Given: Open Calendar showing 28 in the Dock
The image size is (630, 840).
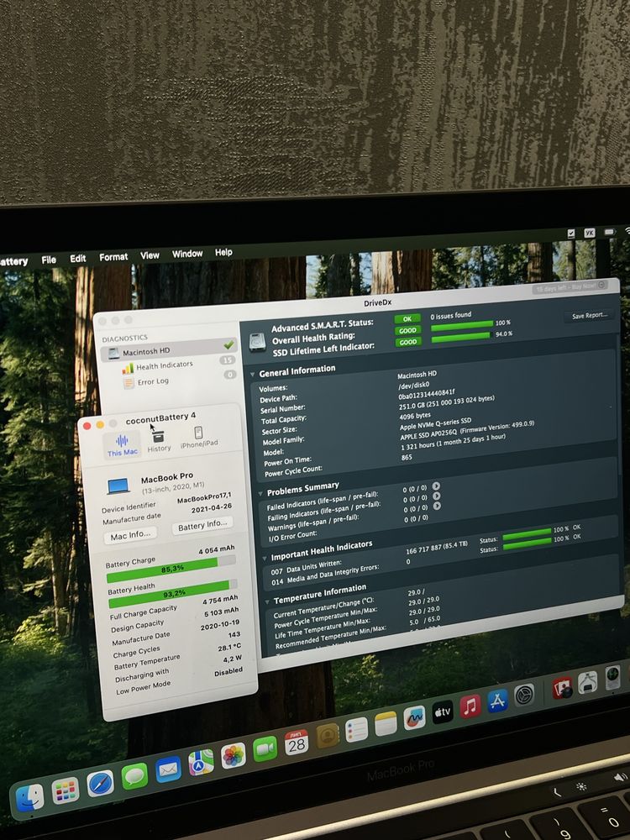Looking at the screenshot, I should [297, 743].
